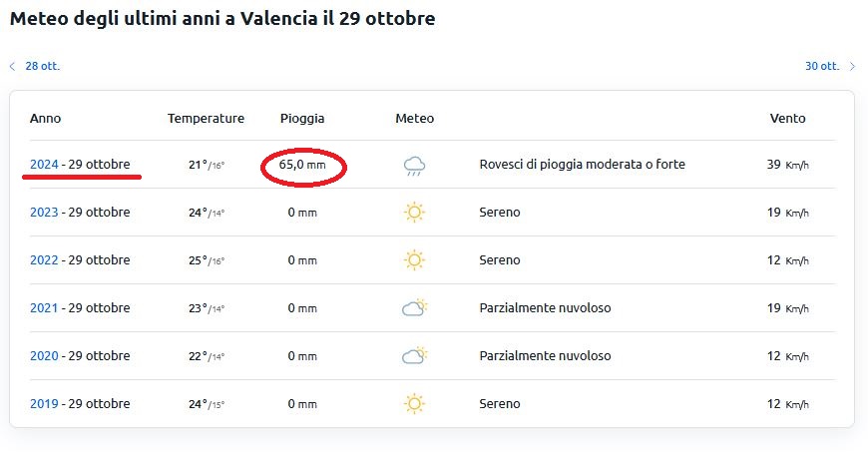Image resolution: width=868 pixels, height=469 pixels.
Task: Click the Vento column header
Action: (x=788, y=119)
